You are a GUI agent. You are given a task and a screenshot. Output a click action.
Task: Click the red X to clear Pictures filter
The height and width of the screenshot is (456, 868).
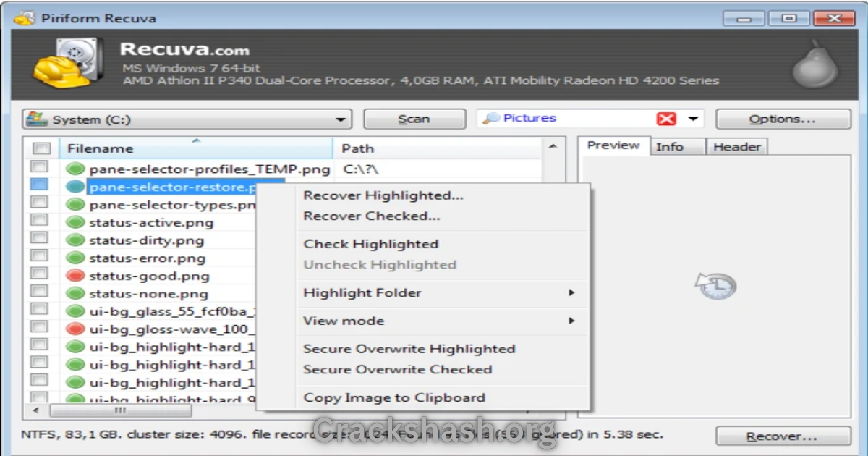click(666, 119)
